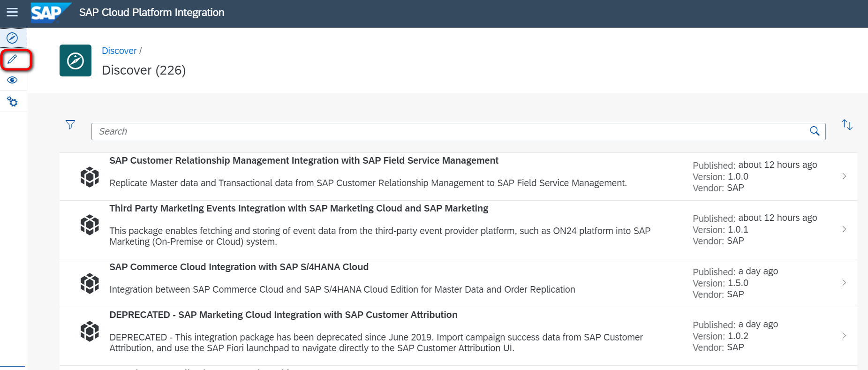This screenshot has width=868, height=370.
Task: Click the search magnifier icon
Action: pos(815,131)
